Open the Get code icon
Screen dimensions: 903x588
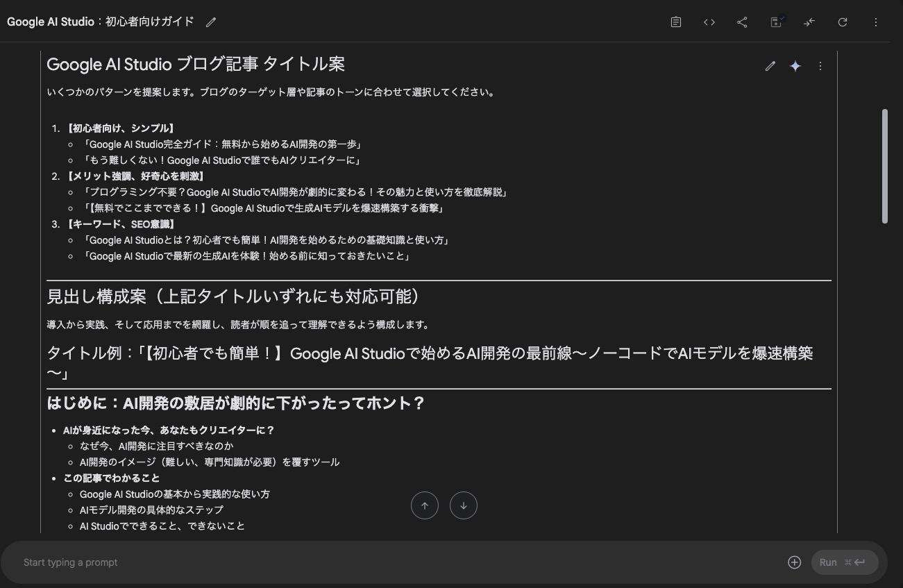click(x=709, y=22)
